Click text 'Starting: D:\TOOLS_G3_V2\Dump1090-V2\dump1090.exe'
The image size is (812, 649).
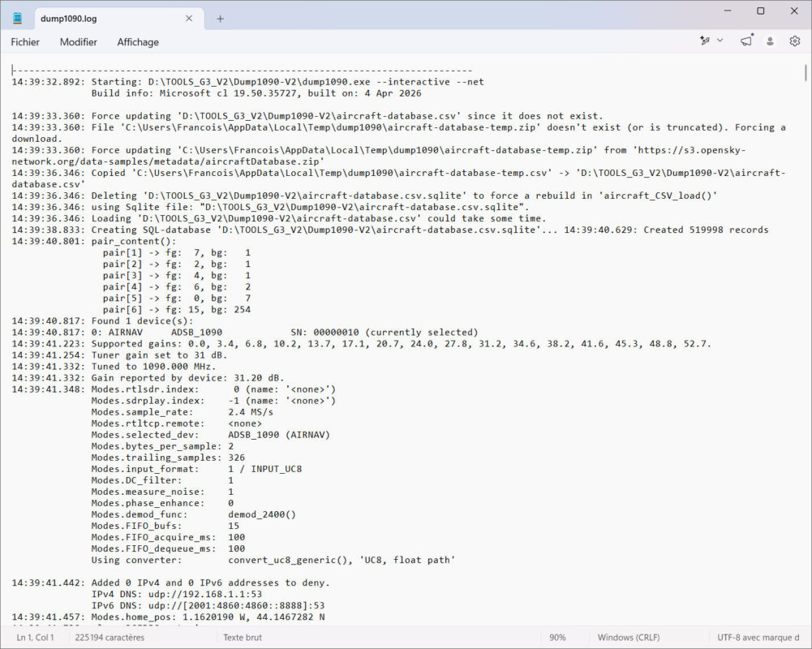(x=231, y=82)
